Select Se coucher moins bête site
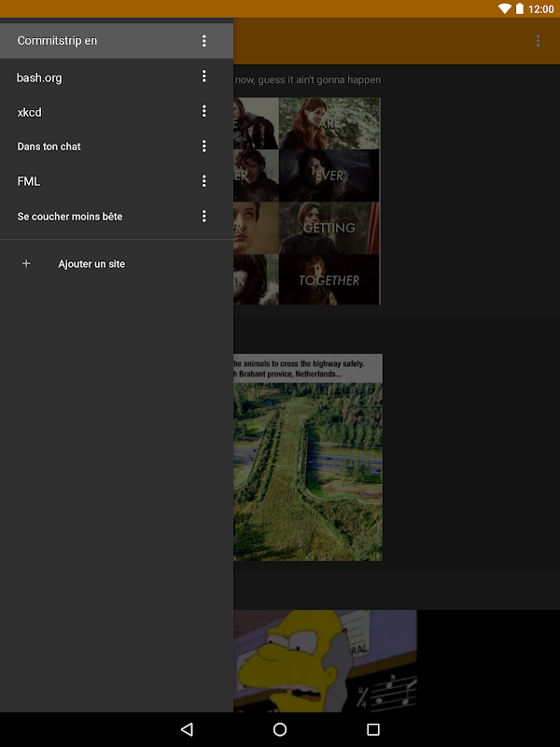 117,217
